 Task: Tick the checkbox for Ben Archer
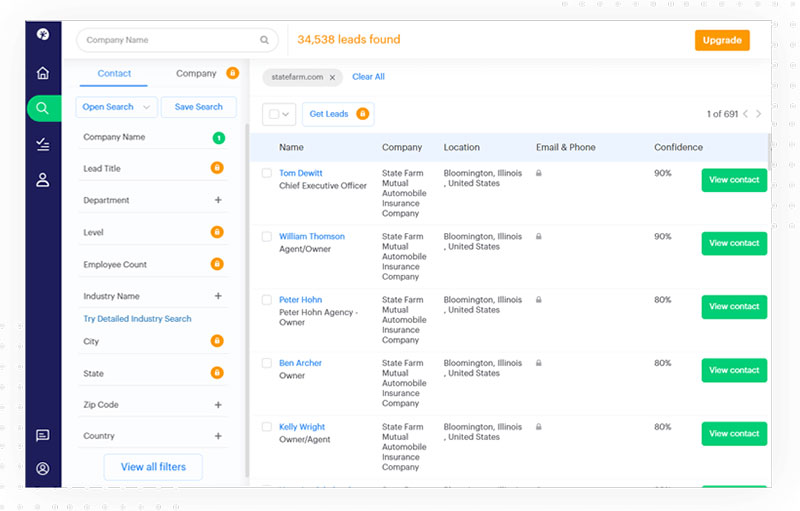(267, 363)
